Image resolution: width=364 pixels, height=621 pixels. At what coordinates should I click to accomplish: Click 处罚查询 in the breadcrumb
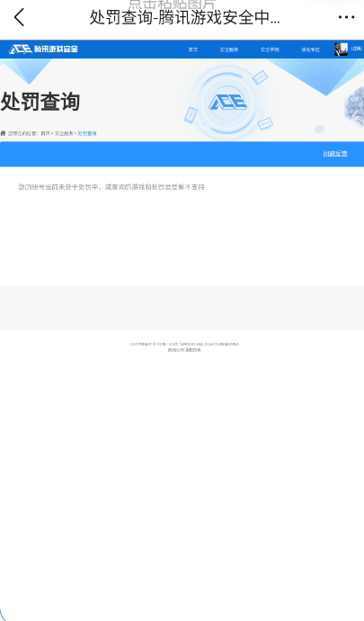pyautogui.click(x=87, y=133)
